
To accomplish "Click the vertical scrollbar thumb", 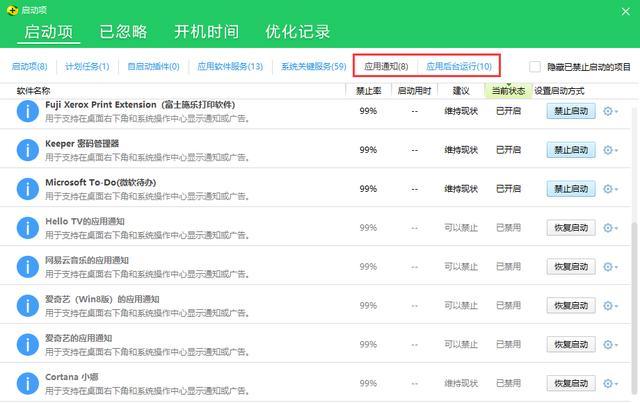I will click(x=635, y=310).
